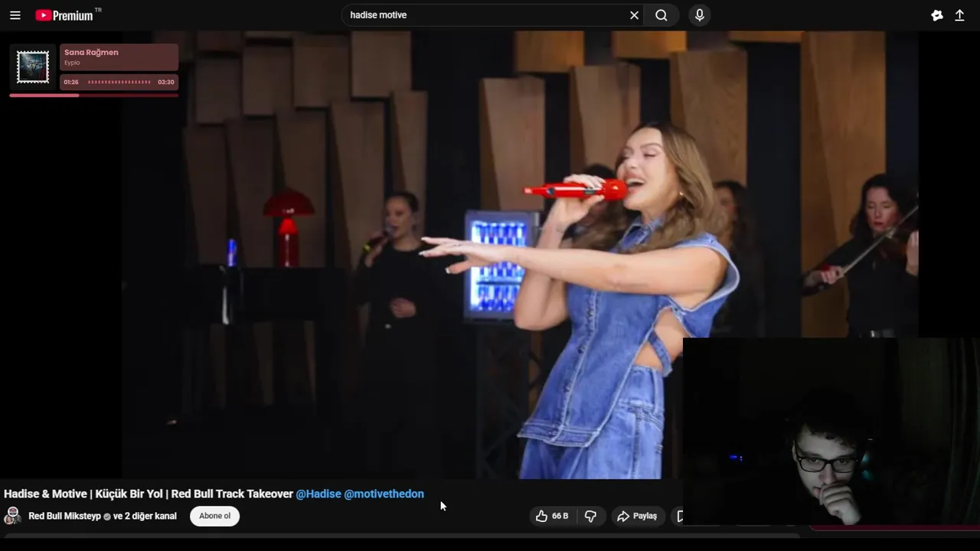Image resolution: width=980 pixels, height=551 pixels.
Task: Open the hamburger guide menu
Action: pyautogui.click(x=15, y=15)
